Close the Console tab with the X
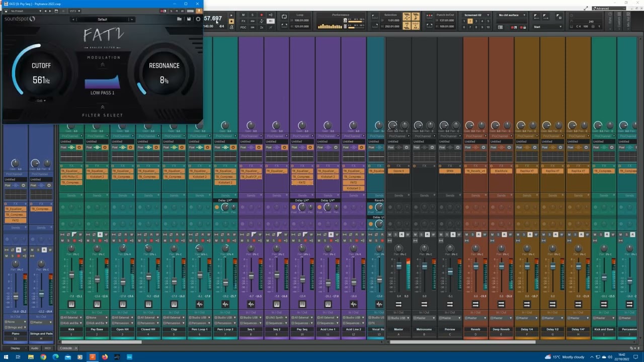The image size is (644, 362). pos(76,348)
